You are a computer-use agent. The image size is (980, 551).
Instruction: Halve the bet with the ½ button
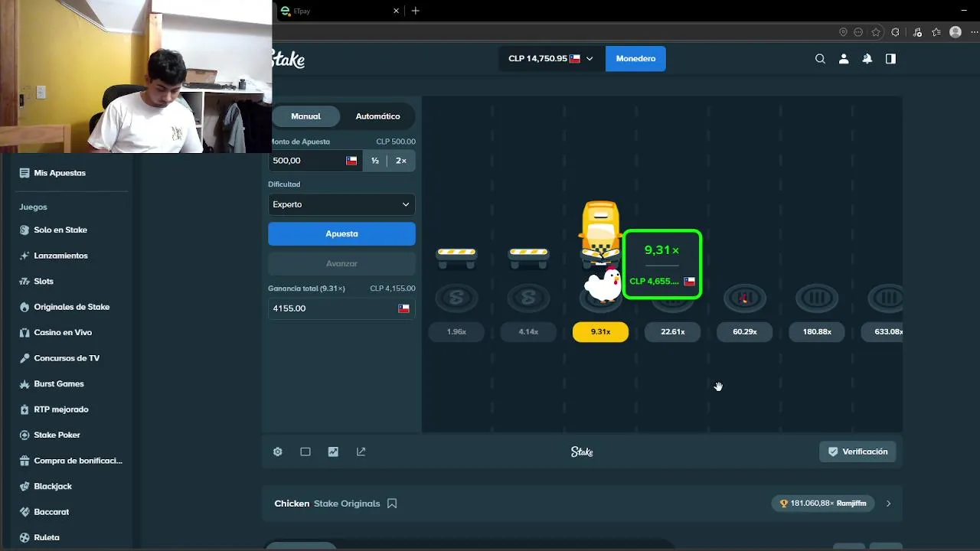click(375, 161)
